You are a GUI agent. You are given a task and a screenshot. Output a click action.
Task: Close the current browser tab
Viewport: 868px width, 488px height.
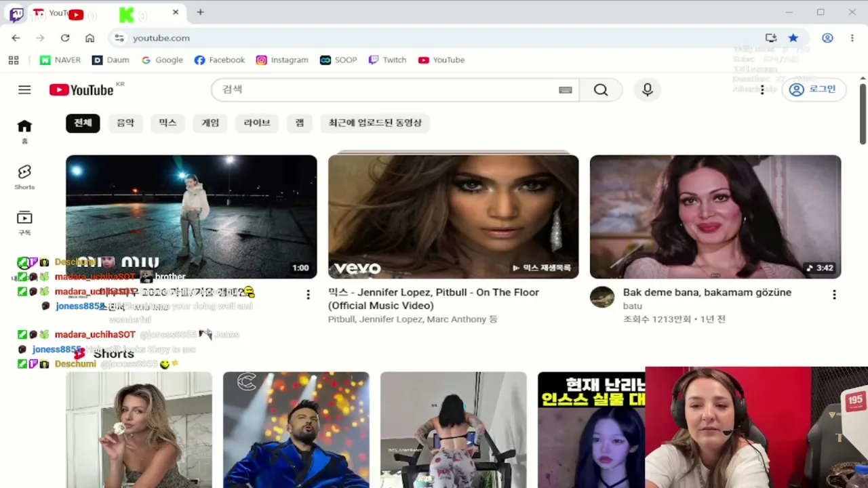176,12
